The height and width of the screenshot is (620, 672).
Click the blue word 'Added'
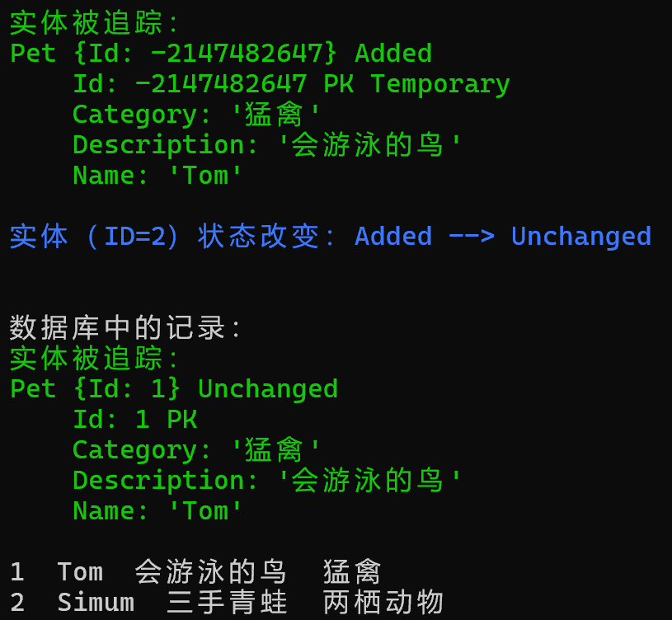point(393,237)
